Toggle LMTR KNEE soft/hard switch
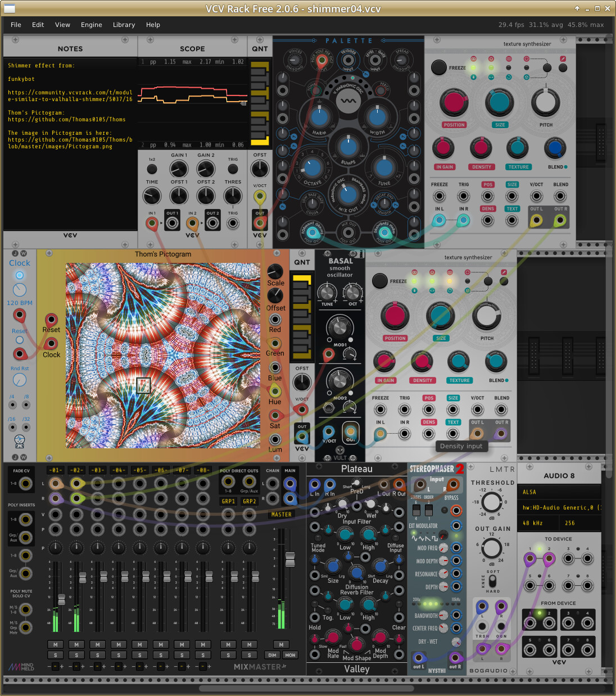Image resolution: width=616 pixels, height=696 pixels. click(x=492, y=581)
